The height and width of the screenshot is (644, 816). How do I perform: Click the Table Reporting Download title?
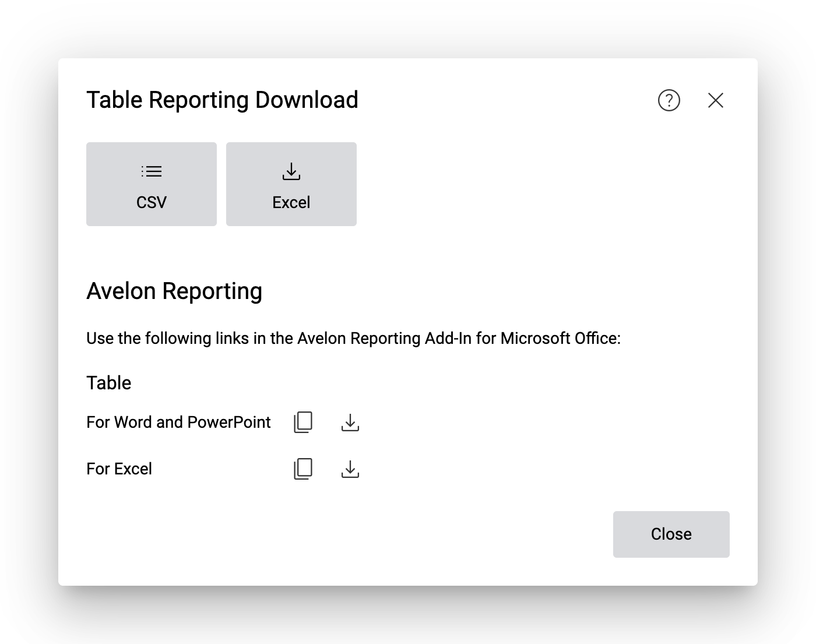[x=222, y=100]
